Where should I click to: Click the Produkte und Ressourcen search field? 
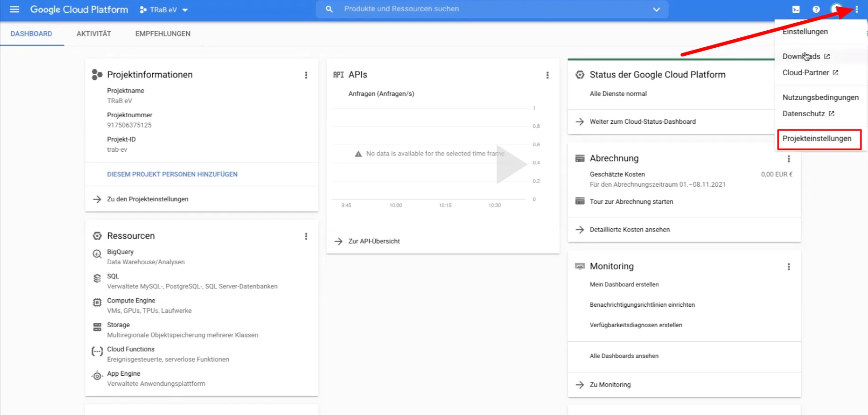coord(492,9)
